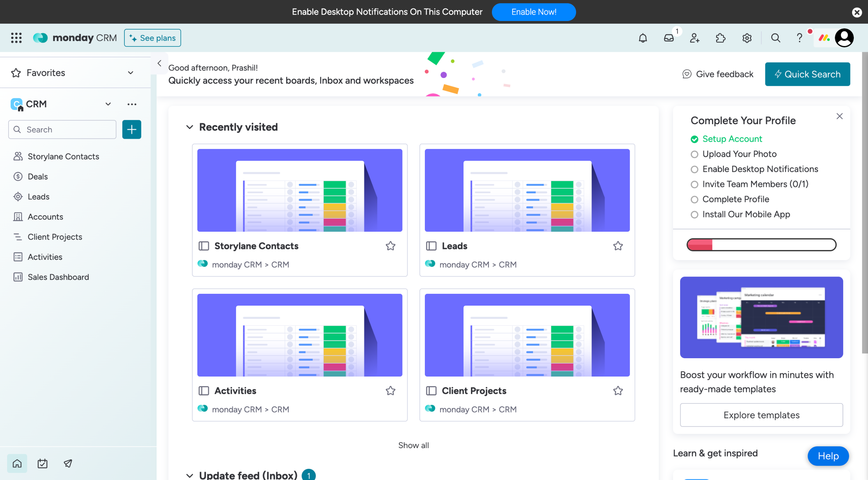
Task: Click the Setup Account completed step
Action: pos(727,139)
